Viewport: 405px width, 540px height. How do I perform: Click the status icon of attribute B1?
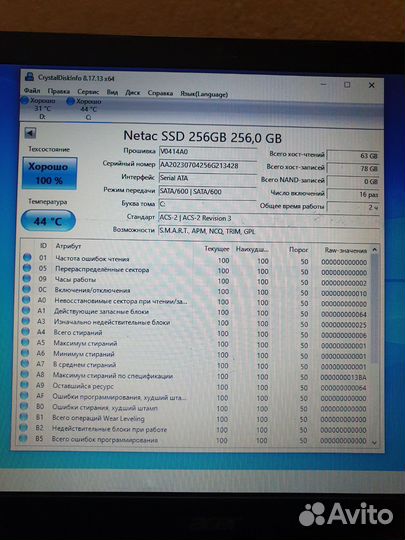24,417
